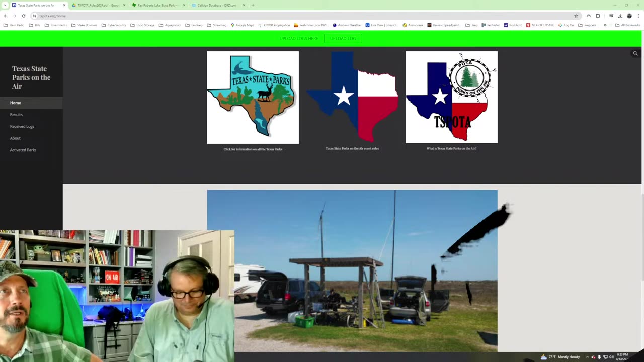Viewport: 644px width, 362px height.
Task: Open "Click for information on all the Texas Parks"
Action: tap(253, 149)
